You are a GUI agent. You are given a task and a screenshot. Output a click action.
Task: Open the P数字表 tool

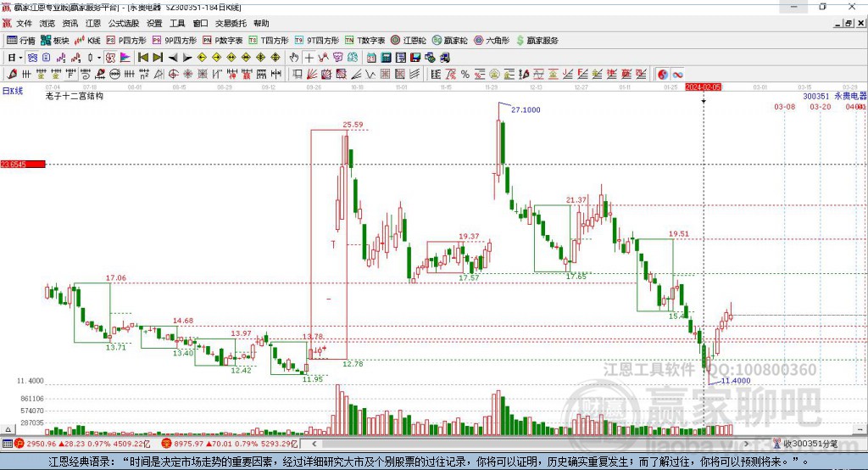(223, 41)
